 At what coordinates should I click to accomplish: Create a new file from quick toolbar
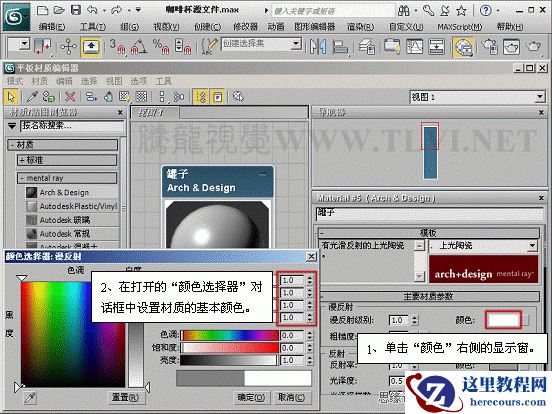(42, 10)
